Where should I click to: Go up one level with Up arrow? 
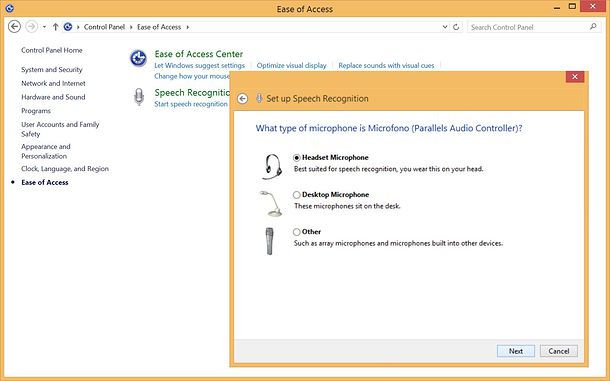pyautogui.click(x=56, y=27)
